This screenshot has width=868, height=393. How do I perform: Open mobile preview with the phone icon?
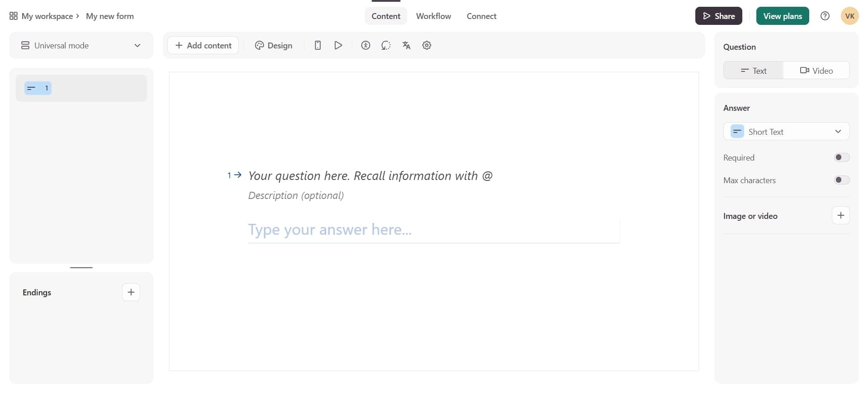[x=318, y=45]
